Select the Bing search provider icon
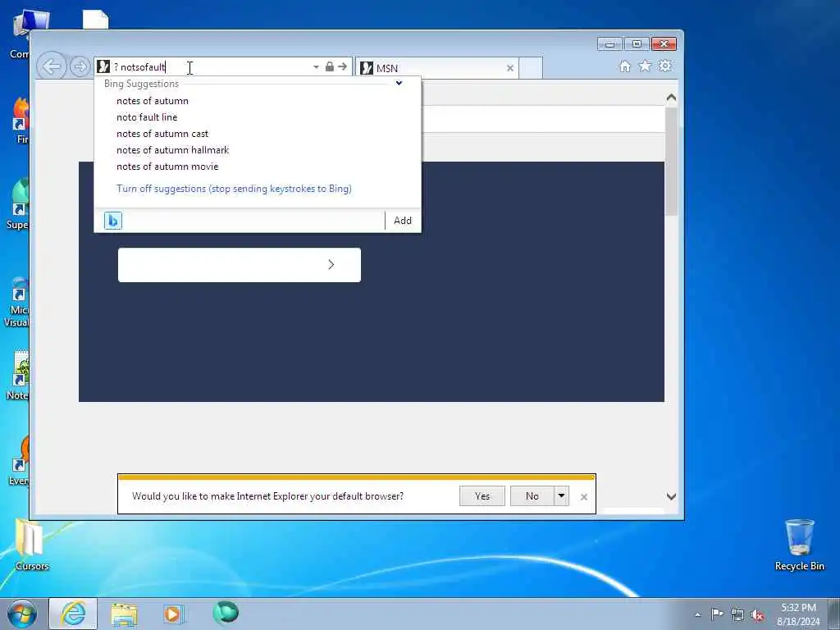 click(113, 221)
